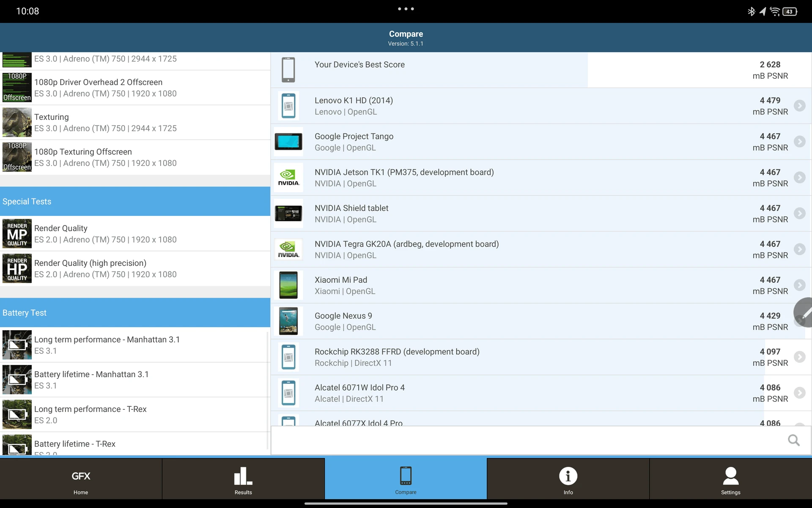Viewport: 812px width, 508px height.
Task: Tap Google Project Tango tablet thumbnail
Action: (x=288, y=141)
